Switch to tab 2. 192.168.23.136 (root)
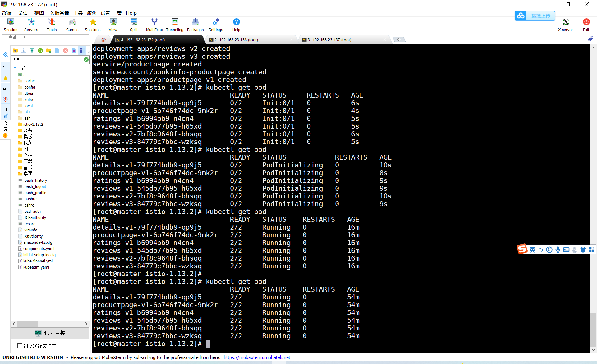Viewport: 597px width, 364px height. 251,40
